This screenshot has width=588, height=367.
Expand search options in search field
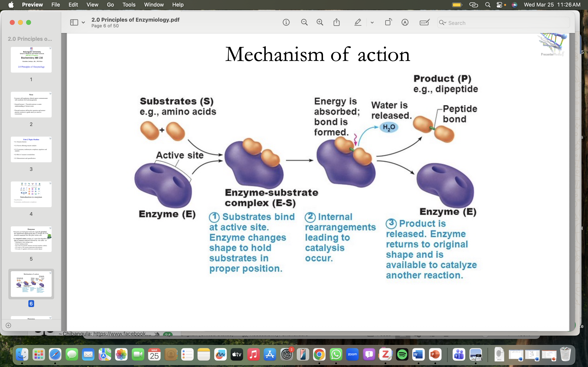(443, 23)
